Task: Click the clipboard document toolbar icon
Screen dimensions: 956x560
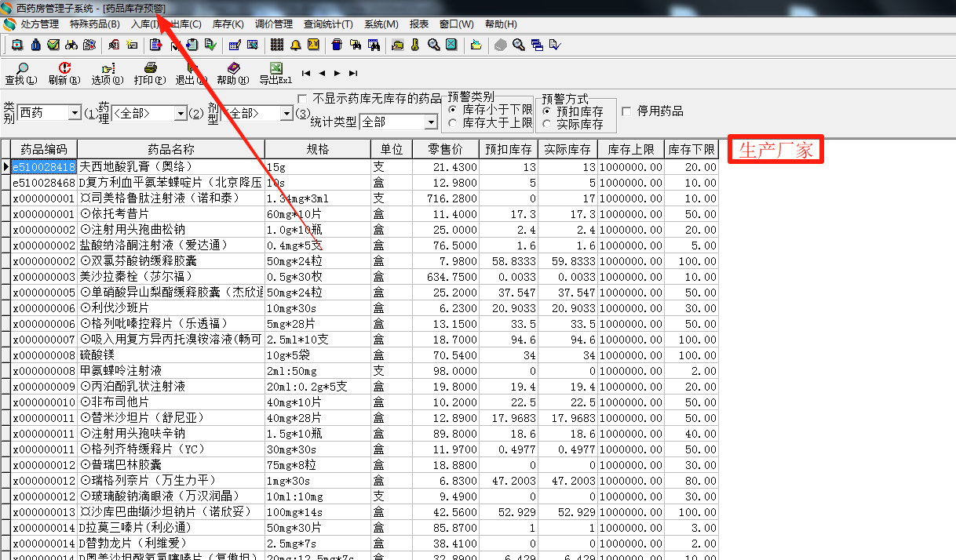Action: (x=155, y=45)
